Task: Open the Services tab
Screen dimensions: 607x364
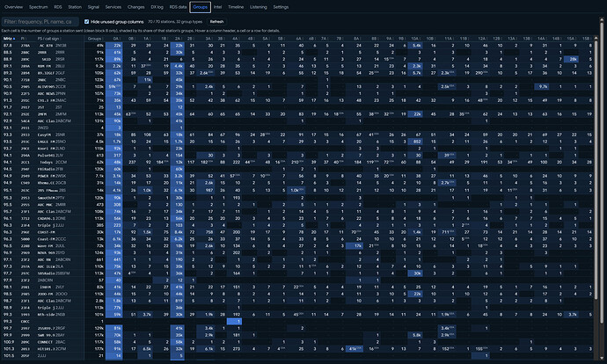Action: click(x=113, y=7)
